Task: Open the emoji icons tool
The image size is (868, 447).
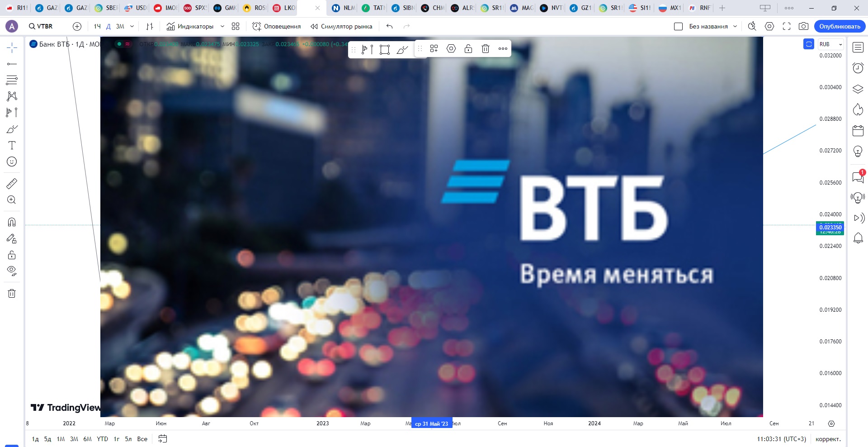Action: click(x=12, y=162)
